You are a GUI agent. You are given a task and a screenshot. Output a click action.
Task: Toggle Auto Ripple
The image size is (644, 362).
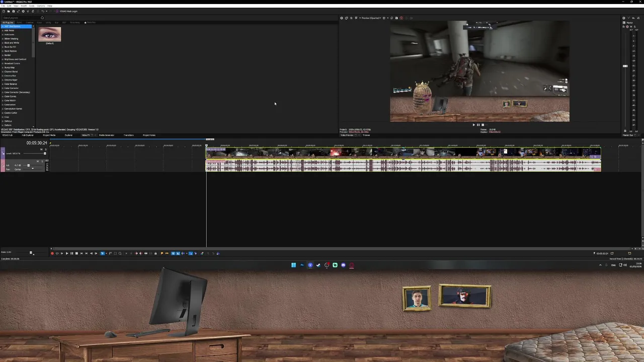(x=183, y=253)
